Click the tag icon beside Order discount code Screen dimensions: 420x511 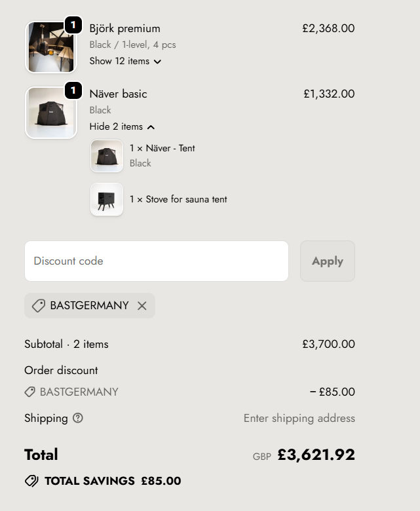29,392
